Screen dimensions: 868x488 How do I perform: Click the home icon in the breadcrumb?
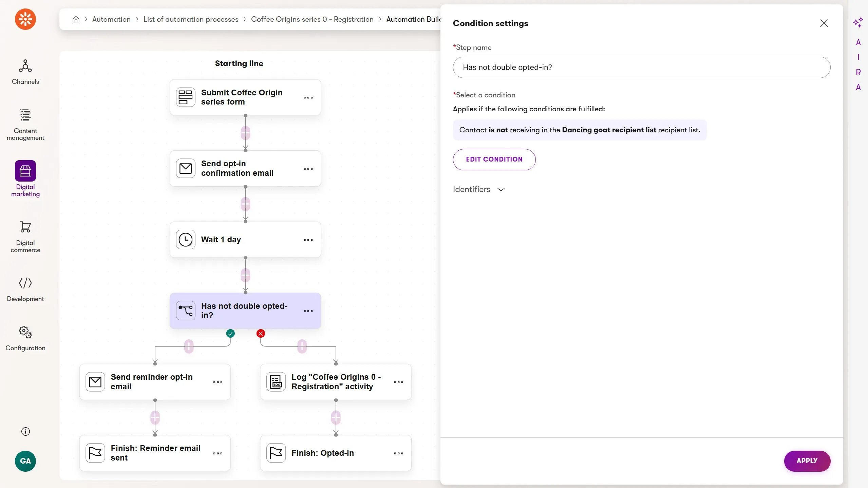76,19
